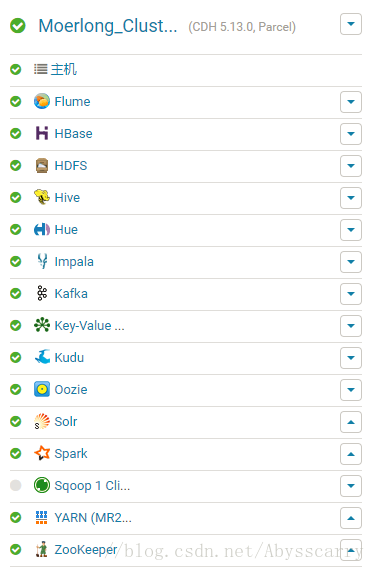Open the Sqoop 1 Client link
375x571 pixels.
pos(92,486)
